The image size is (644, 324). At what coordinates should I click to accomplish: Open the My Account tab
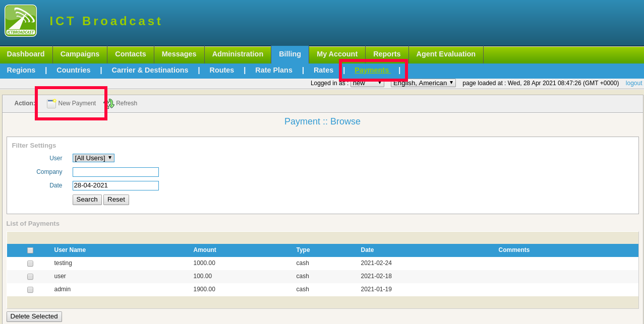[337, 54]
